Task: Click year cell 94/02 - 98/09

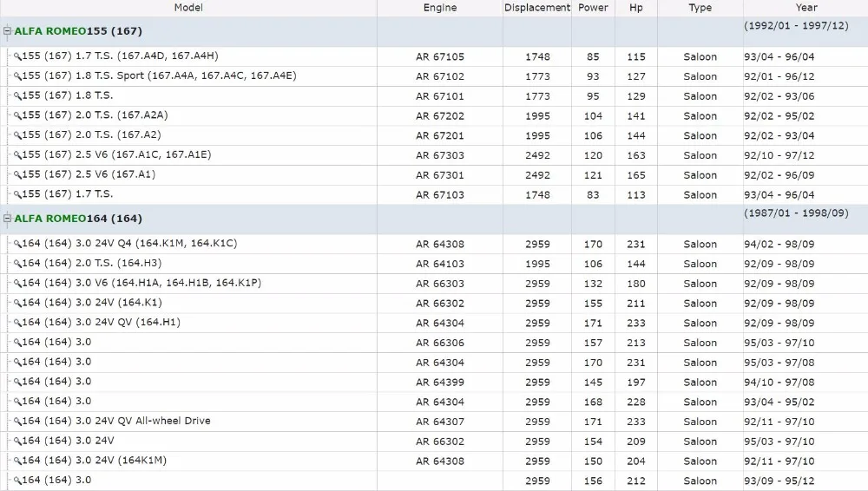Action: point(779,244)
